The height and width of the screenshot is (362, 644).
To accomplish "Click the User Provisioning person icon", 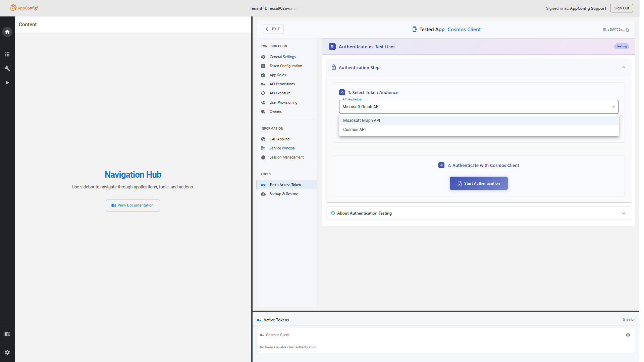I will pyautogui.click(x=263, y=103).
